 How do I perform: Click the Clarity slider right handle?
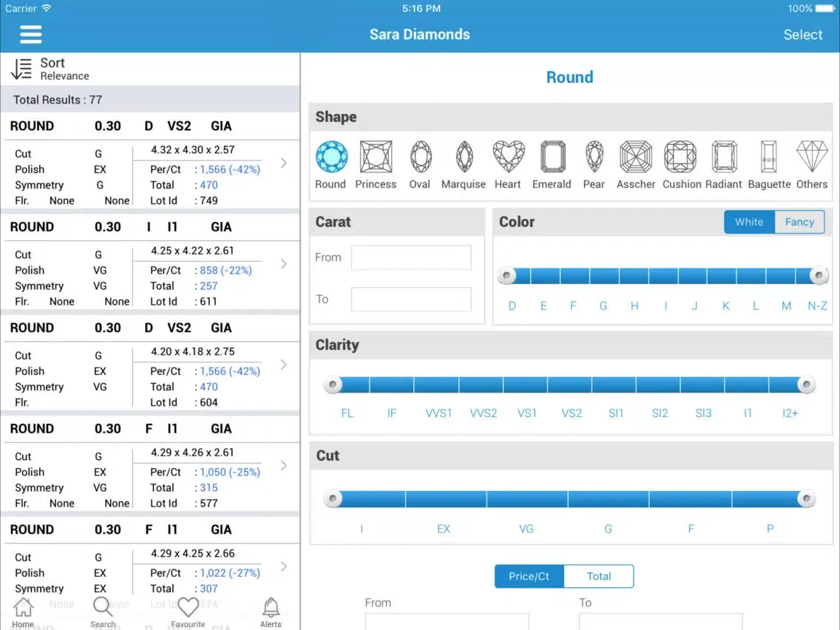pos(806,385)
